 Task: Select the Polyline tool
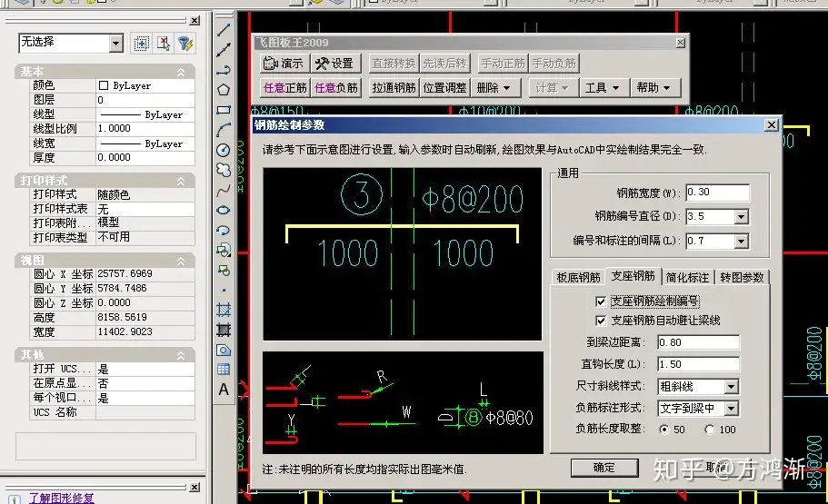[224, 70]
